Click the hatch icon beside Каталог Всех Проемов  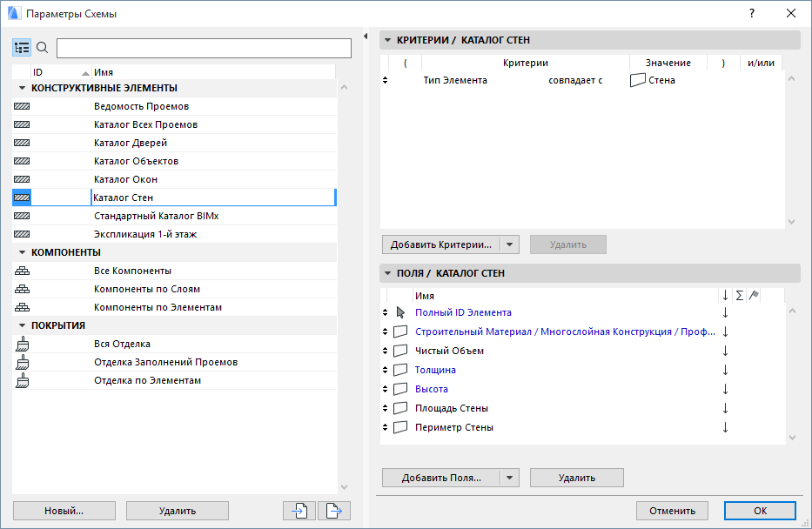[22, 124]
